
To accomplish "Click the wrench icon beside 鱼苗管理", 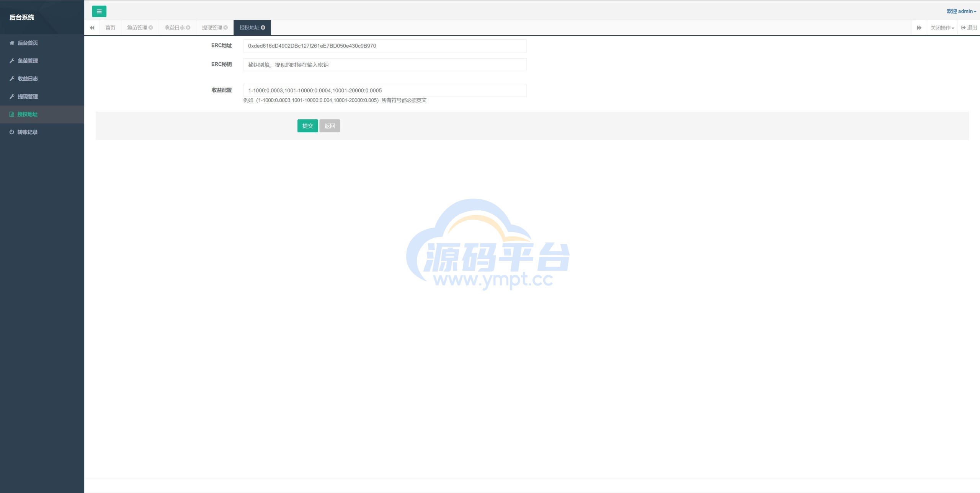I will tap(12, 61).
